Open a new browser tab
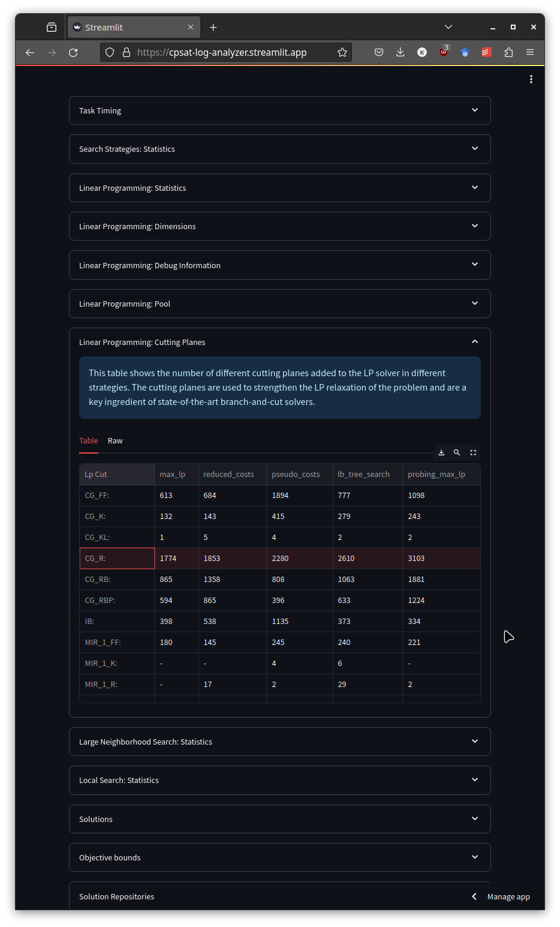 [213, 27]
